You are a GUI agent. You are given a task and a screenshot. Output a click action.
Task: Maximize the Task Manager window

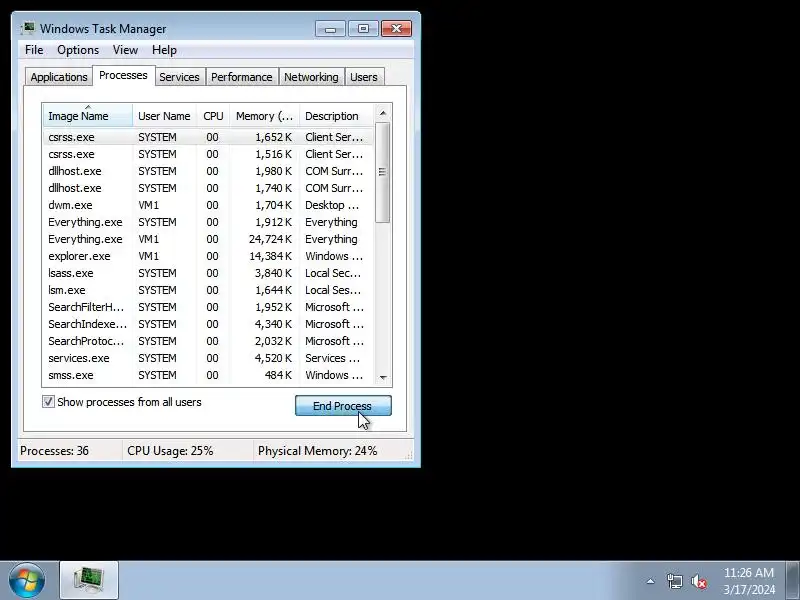(363, 29)
